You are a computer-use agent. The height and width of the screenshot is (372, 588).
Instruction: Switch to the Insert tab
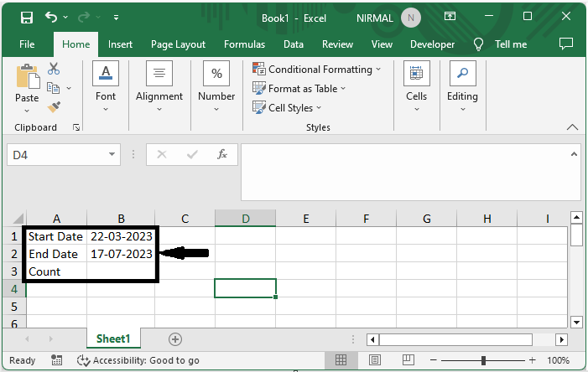120,44
